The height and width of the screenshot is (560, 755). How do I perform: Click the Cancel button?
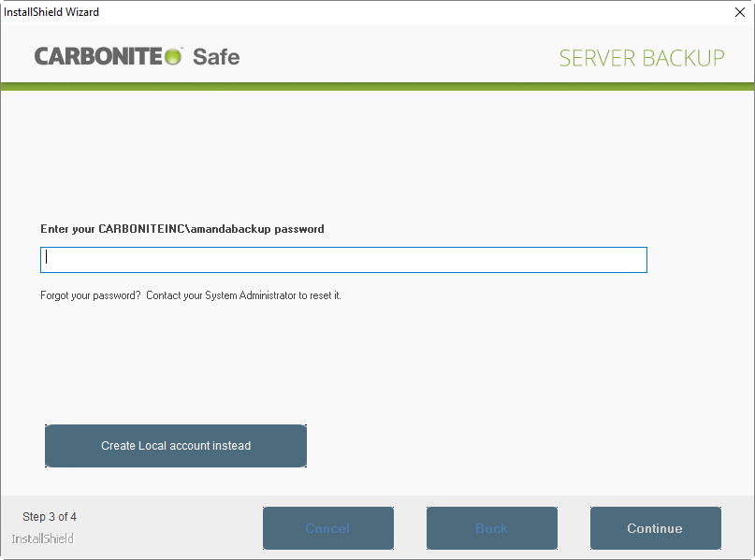(327, 528)
